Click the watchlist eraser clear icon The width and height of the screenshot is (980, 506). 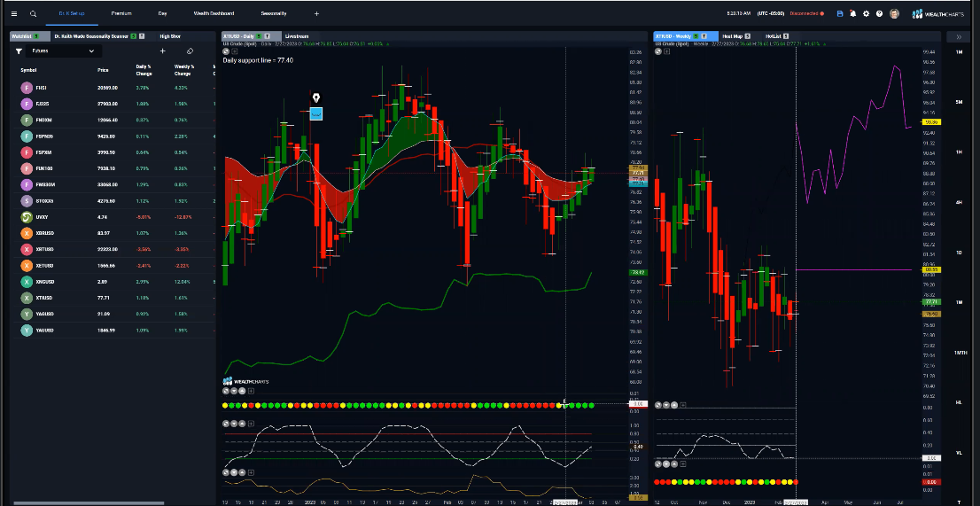190,51
